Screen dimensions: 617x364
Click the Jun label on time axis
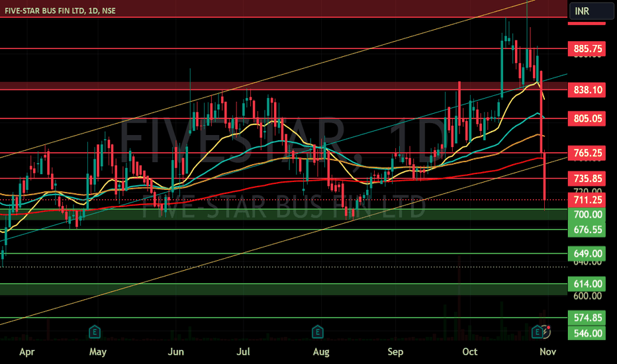click(x=175, y=351)
